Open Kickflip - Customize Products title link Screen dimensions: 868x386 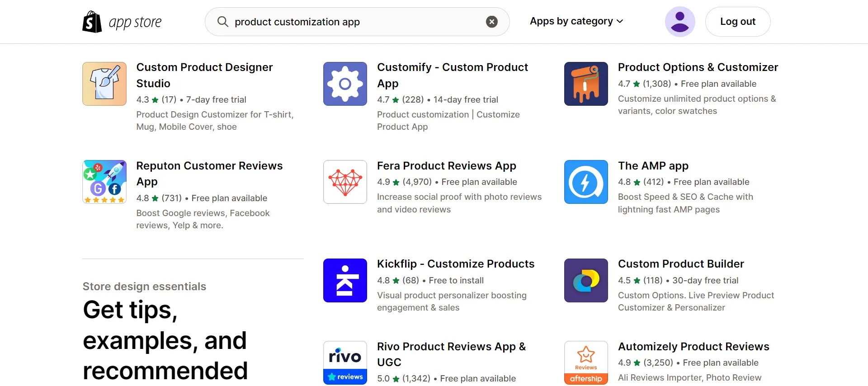(455, 264)
